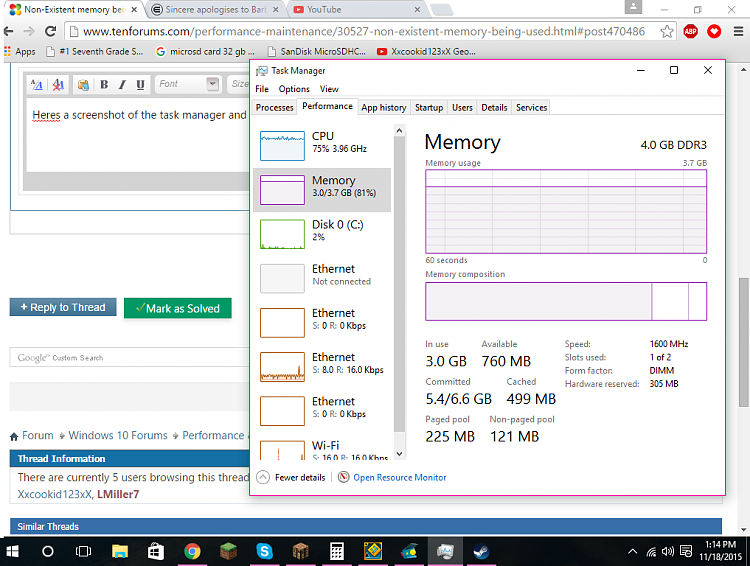750x566 pixels.
Task: Select the Ethernet item with 8.0/16.0 Kbps
Action: tap(322, 366)
